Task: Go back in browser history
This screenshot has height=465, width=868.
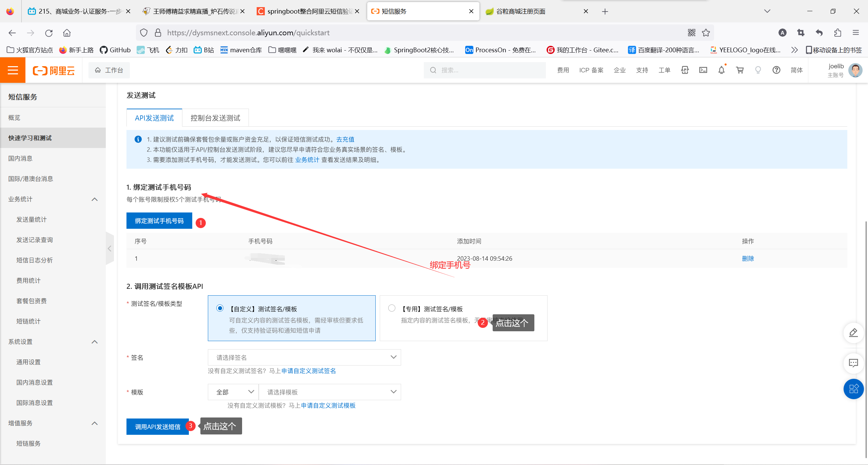Action: click(x=12, y=33)
